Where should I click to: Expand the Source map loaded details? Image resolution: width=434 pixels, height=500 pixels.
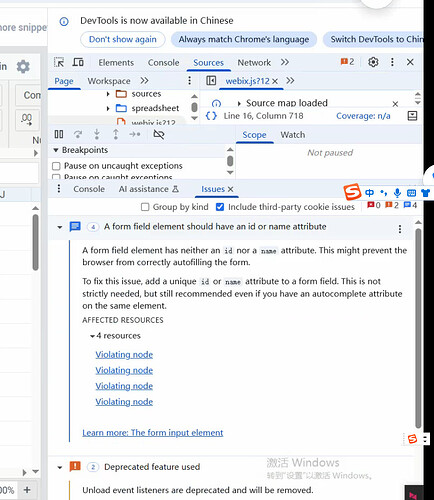tap(239, 103)
